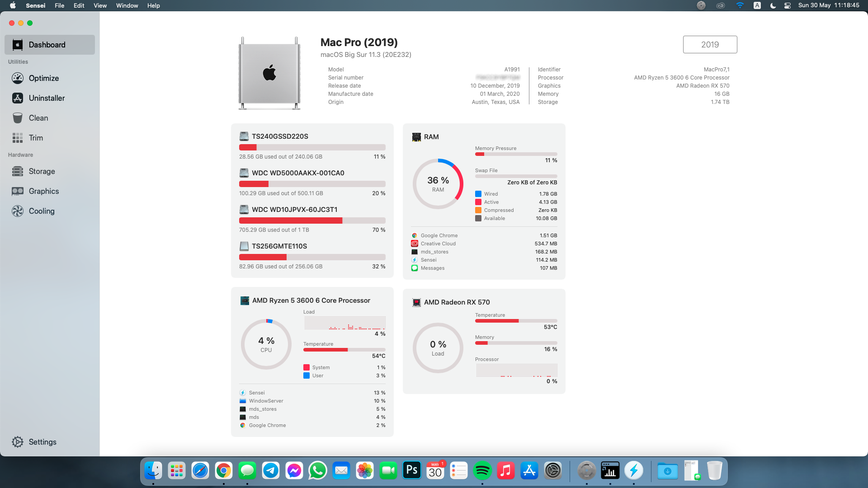Open Graphics hardware section
The width and height of the screenshot is (868, 488).
[43, 191]
